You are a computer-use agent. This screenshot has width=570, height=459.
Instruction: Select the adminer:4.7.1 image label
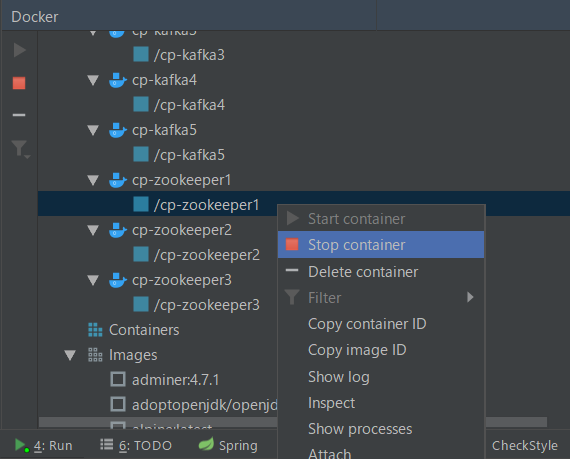point(176,380)
